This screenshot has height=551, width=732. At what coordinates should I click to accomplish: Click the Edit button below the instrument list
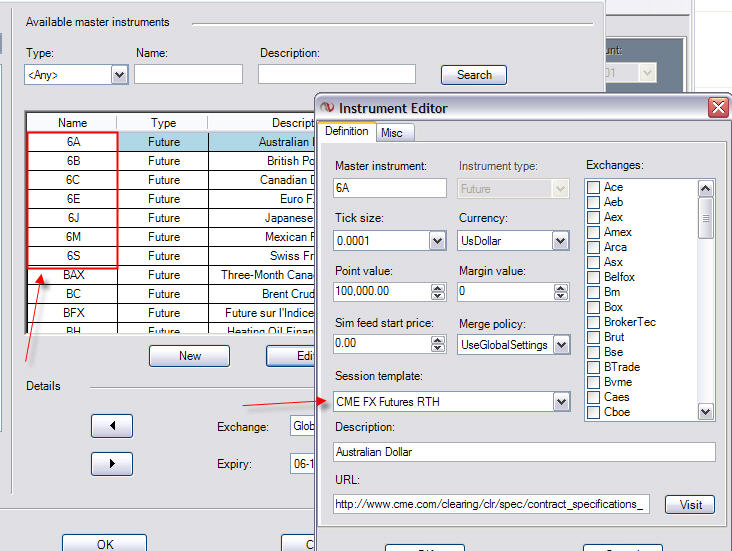coord(292,356)
